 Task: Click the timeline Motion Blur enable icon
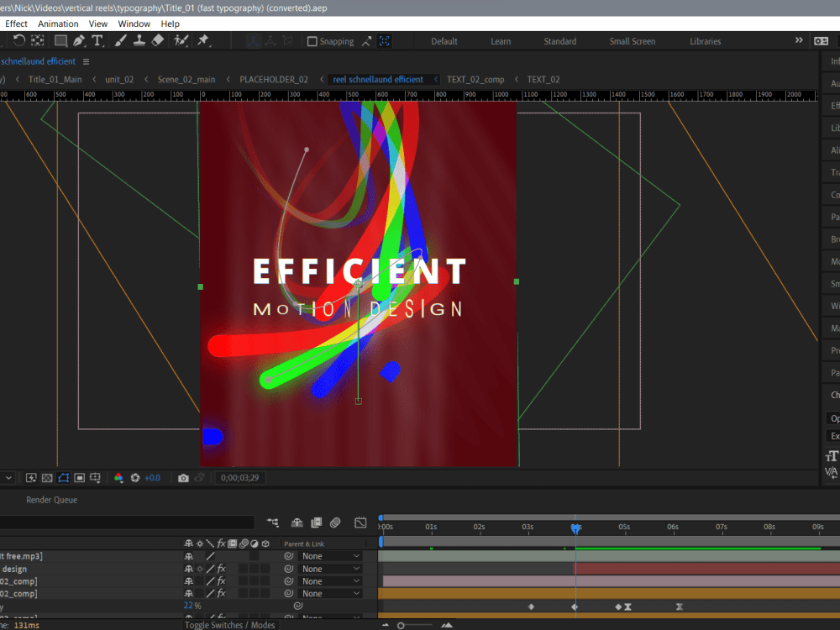pos(335,522)
